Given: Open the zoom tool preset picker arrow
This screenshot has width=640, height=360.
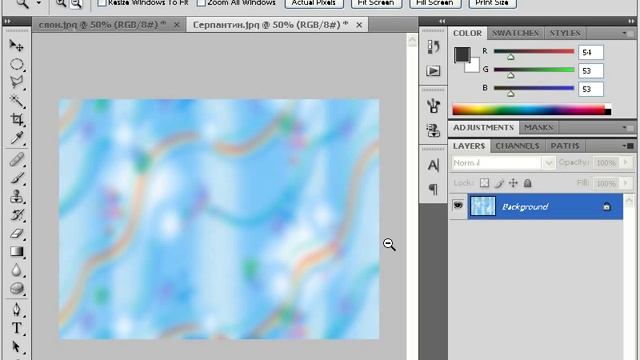Looking at the screenshot, I should 39,3.
